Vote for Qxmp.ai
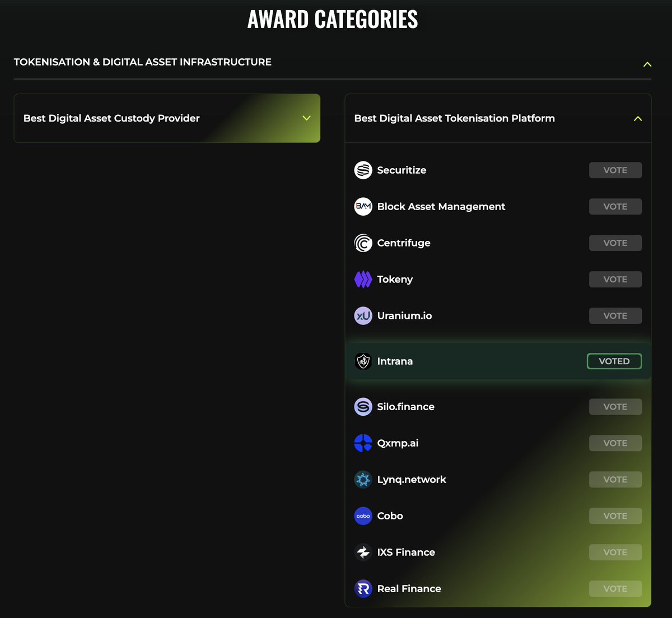The height and width of the screenshot is (618, 672). click(x=615, y=443)
